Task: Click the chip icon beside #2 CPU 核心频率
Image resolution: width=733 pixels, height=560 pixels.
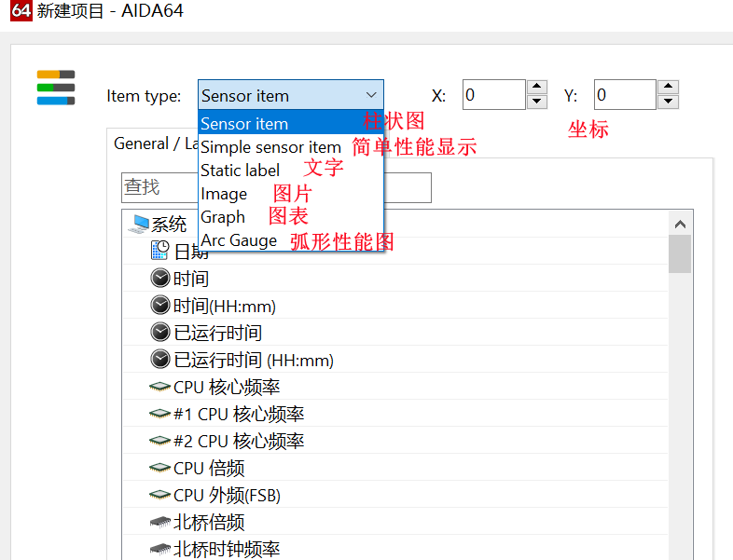Action: tap(159, 441)
